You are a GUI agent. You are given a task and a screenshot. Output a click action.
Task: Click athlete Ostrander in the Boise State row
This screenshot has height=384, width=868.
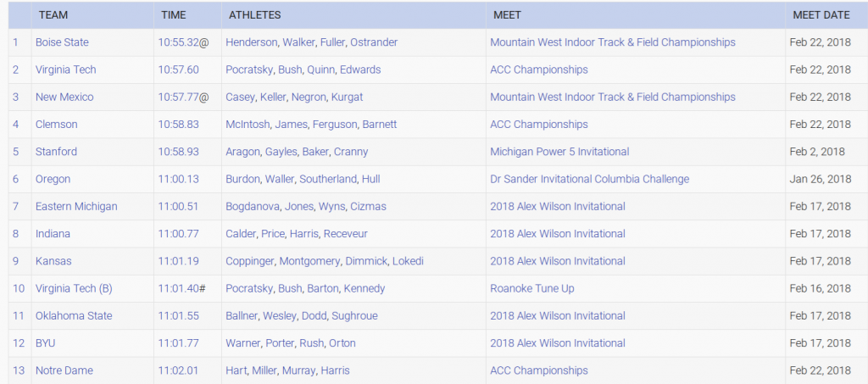click(x=374, y=42)
